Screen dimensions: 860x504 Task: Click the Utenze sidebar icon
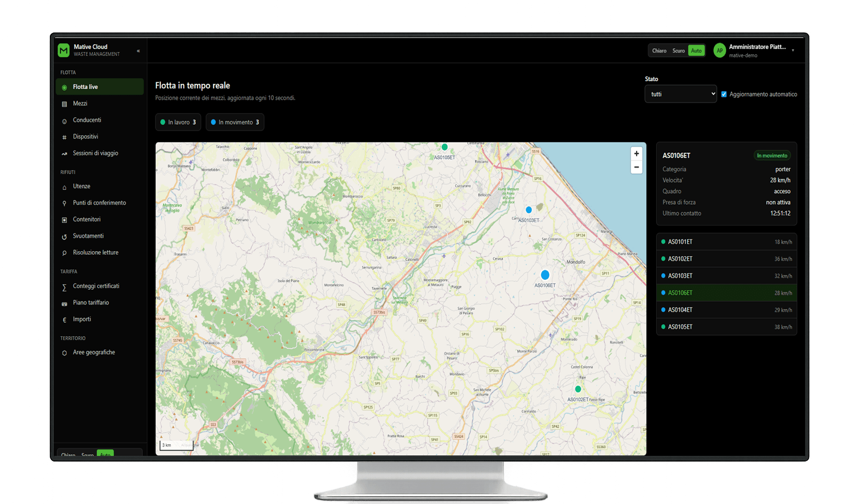point(64,187)
